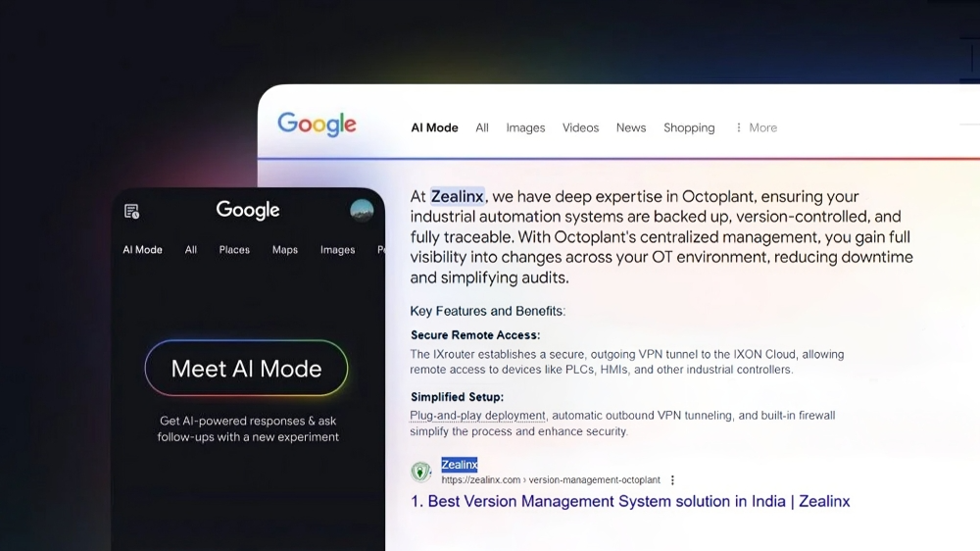Click the IXrouter VPN tunnel paragraph

[627, 362]
